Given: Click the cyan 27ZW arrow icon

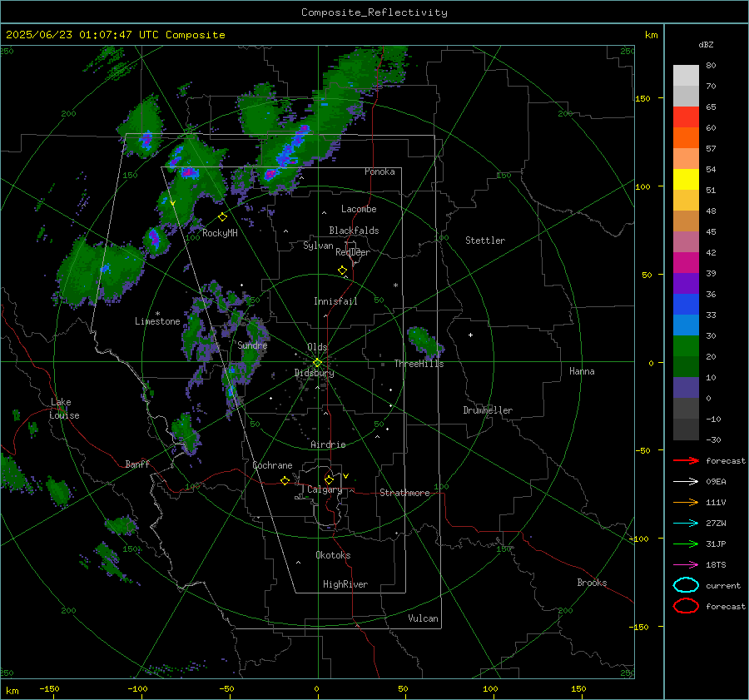Looking at the screenshot, I should [686, 524].
